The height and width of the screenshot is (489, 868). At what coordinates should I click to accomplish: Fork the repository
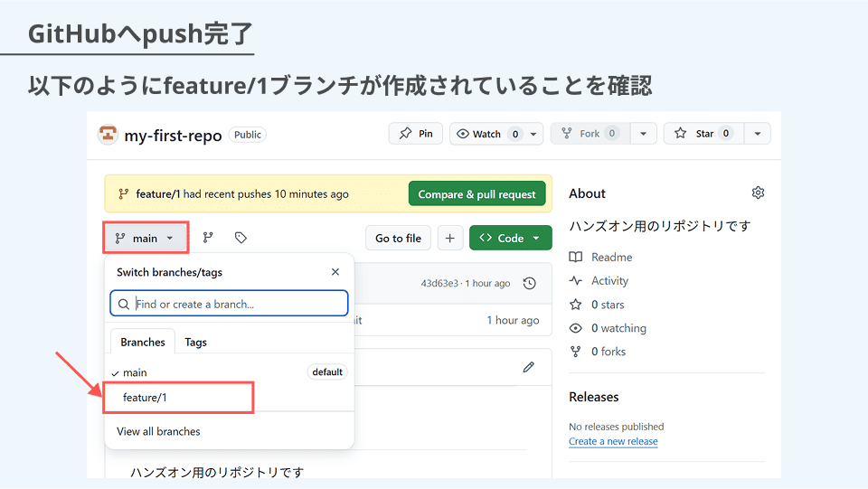coord(590,133)
